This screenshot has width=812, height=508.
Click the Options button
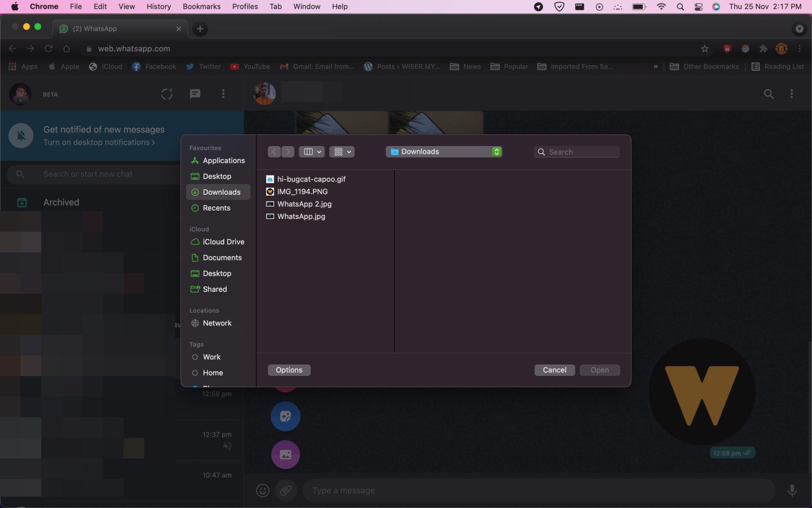(x=289, y=370)
